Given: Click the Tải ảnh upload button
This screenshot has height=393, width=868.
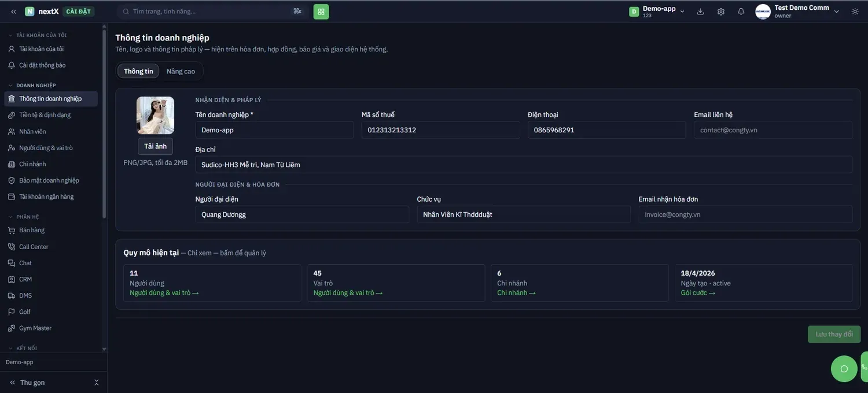Looking at the screenshot, I should coord(155,146).
